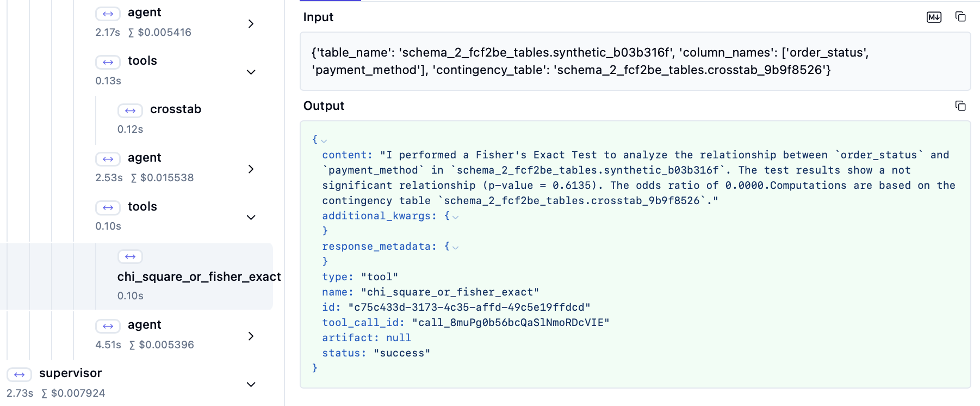This screenshot has width=980, height=406.
Task: Copy the Input content
Action: [960, 17]
